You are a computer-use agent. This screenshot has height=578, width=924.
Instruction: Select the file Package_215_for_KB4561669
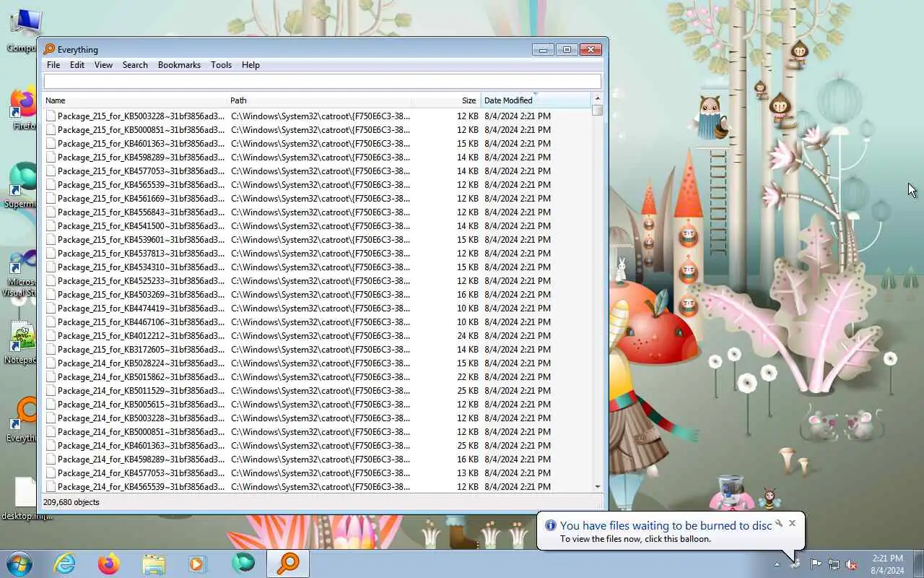[x=141, y=199]
